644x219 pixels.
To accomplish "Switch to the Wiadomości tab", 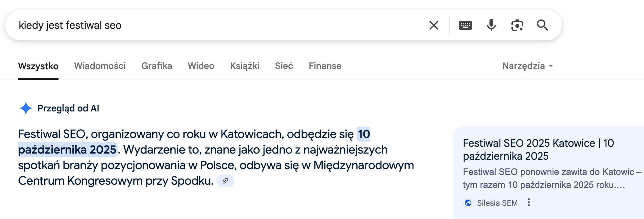I will pos(100,66).
